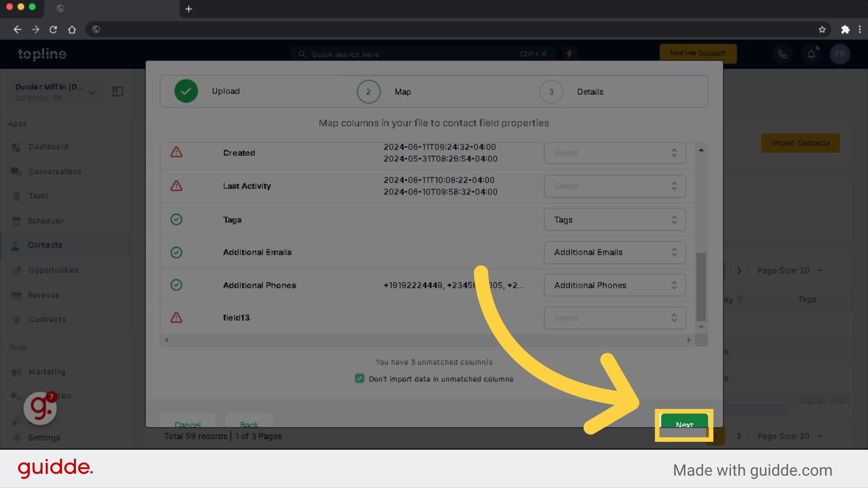Click the green checkmark Upload step icon

(186, 90)
